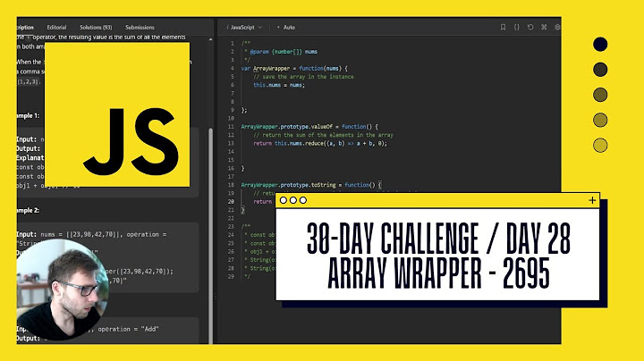Click the '@param {number[]} nums' doc line
Image resolution: width=644 pixels, height=361 pixels.
[282, 52]
